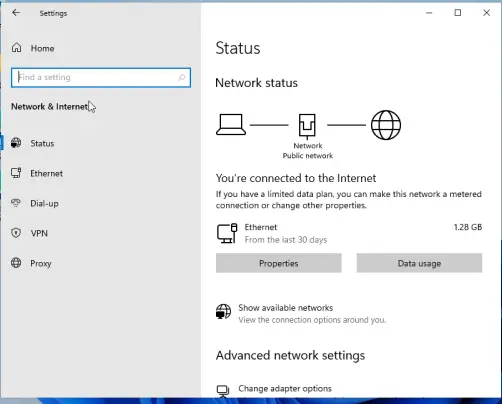Click the Properties button

pyautogui.click(x=279, y=263)
